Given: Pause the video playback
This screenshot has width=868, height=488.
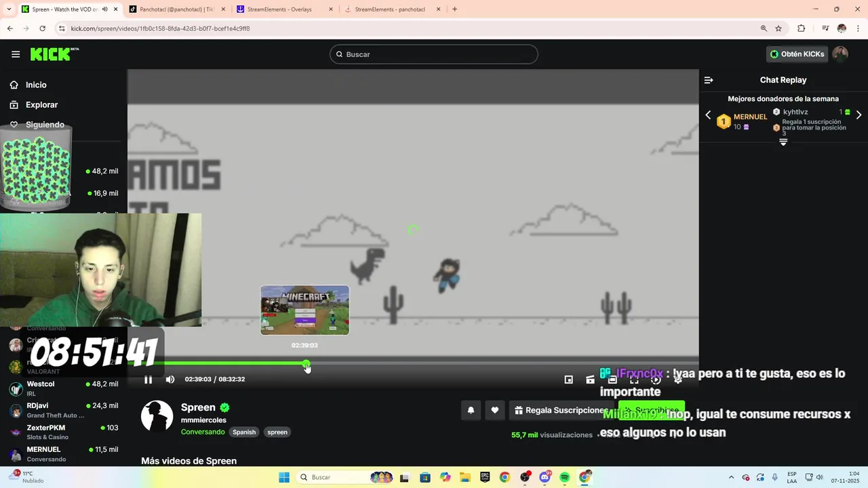Looking at the screenshot, I should click(x=148, y=380).
